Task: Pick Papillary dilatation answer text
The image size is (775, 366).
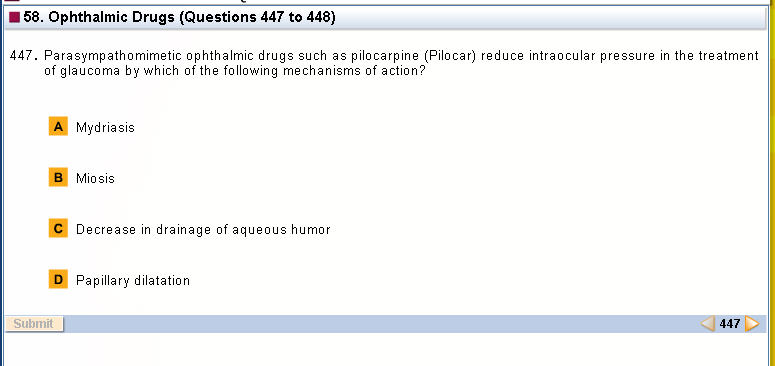Action: pos(133,281)
